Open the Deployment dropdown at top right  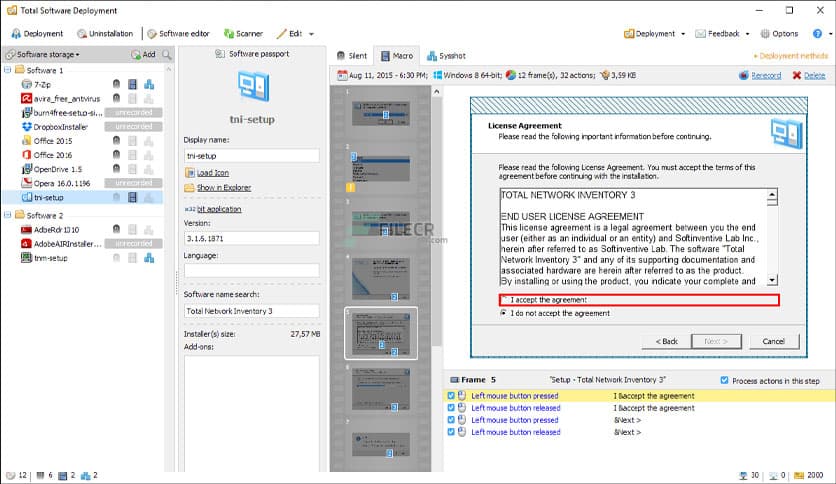pos(654,34)
